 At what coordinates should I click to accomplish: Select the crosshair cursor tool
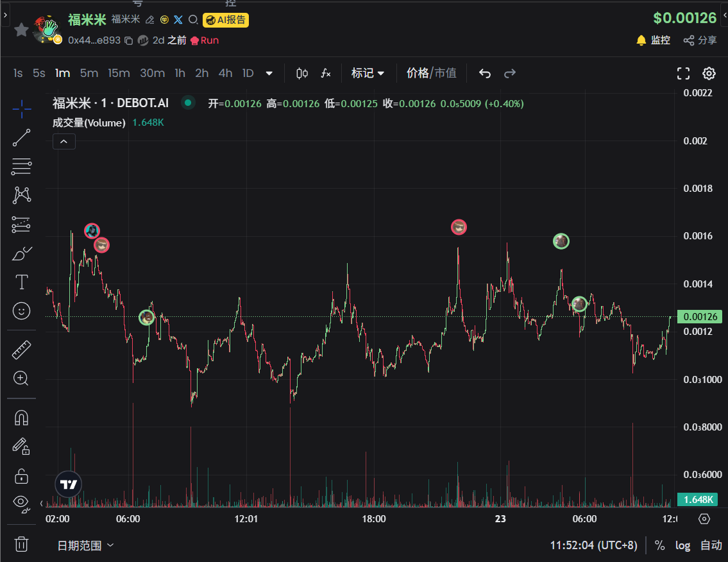(21, 109)
